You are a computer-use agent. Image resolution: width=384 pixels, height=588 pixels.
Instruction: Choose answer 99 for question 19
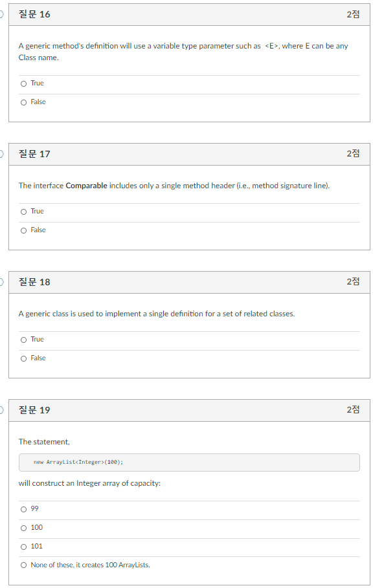pyautogui.click(x=23, y=508)
